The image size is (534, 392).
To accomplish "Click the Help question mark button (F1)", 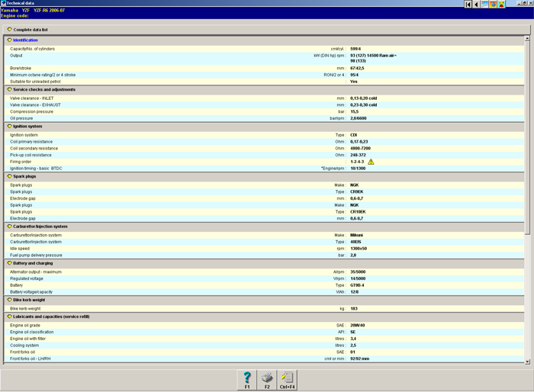I will pyautogui.click(x=247, y=380).
